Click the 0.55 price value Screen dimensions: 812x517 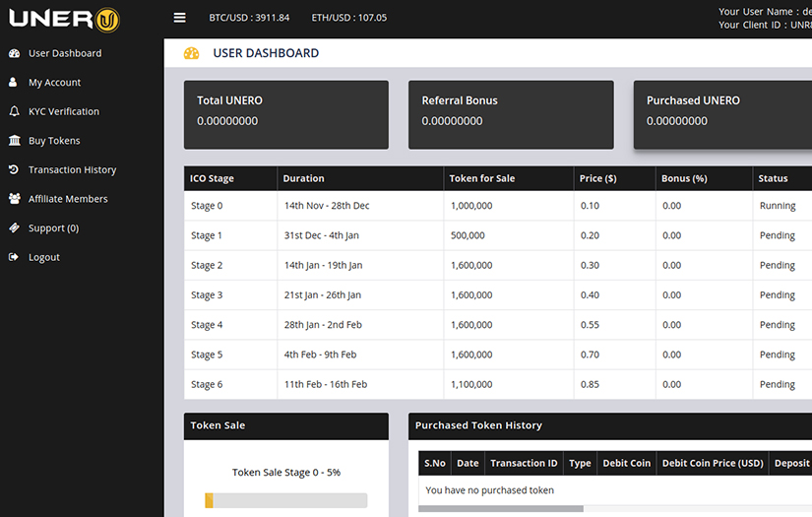click(x=590, y=325)
